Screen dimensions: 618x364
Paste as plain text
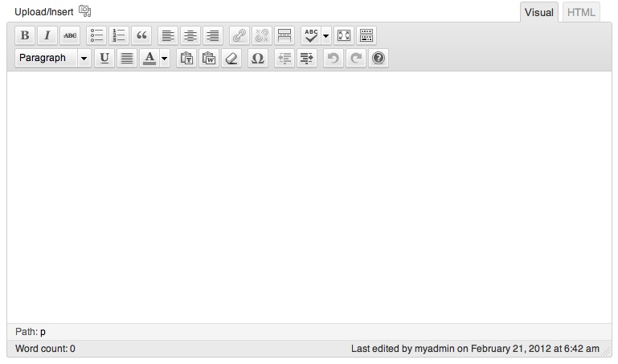(x=186, y=59)
